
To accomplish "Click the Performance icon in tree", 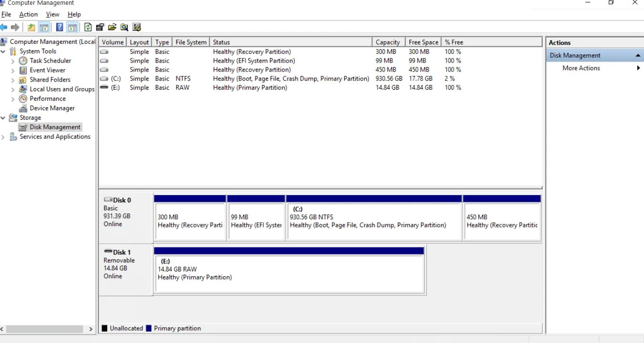I will coord(23,99).
